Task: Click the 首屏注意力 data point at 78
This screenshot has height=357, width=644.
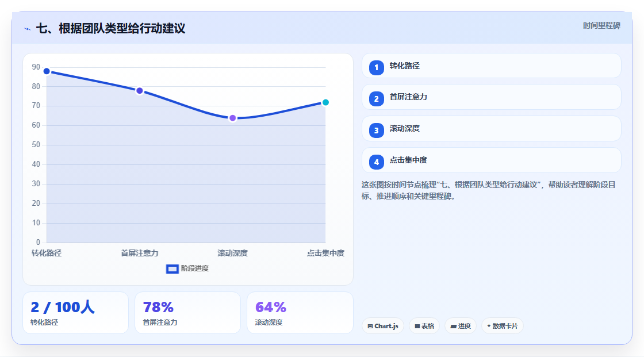Action: point(140,91)
